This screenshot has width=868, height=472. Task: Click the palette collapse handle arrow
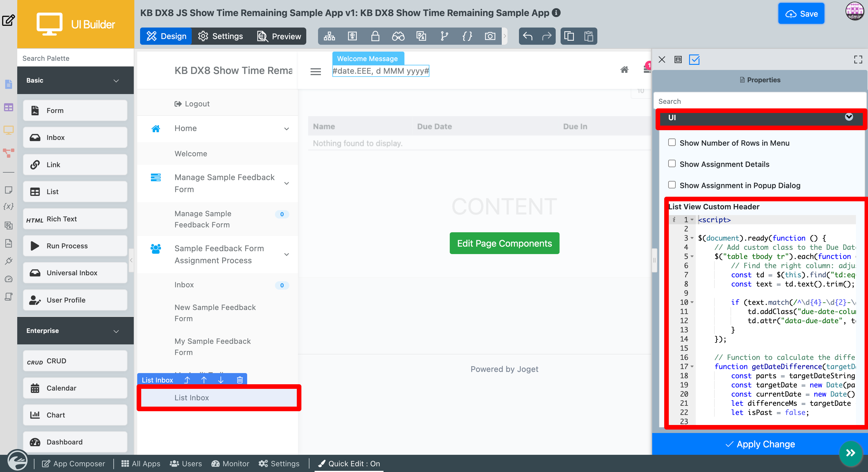click(x=131, y=260)
